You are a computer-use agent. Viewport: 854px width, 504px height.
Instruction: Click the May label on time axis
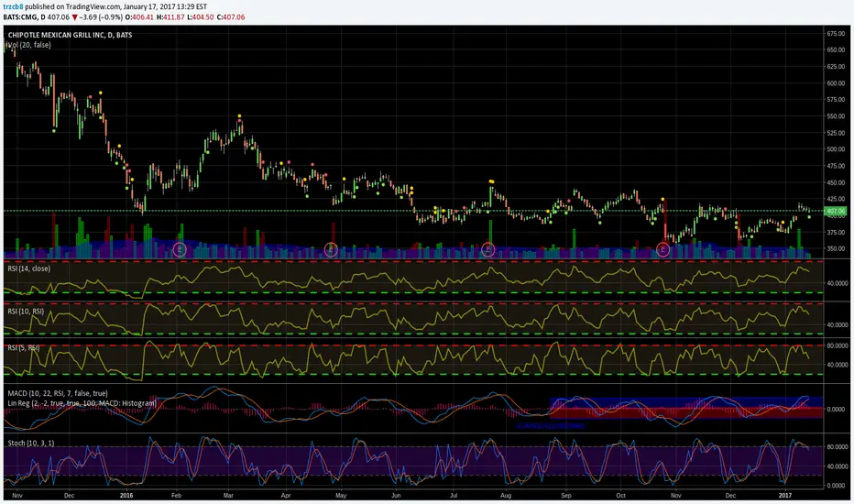pyautogui.click(x=341, y=496)
